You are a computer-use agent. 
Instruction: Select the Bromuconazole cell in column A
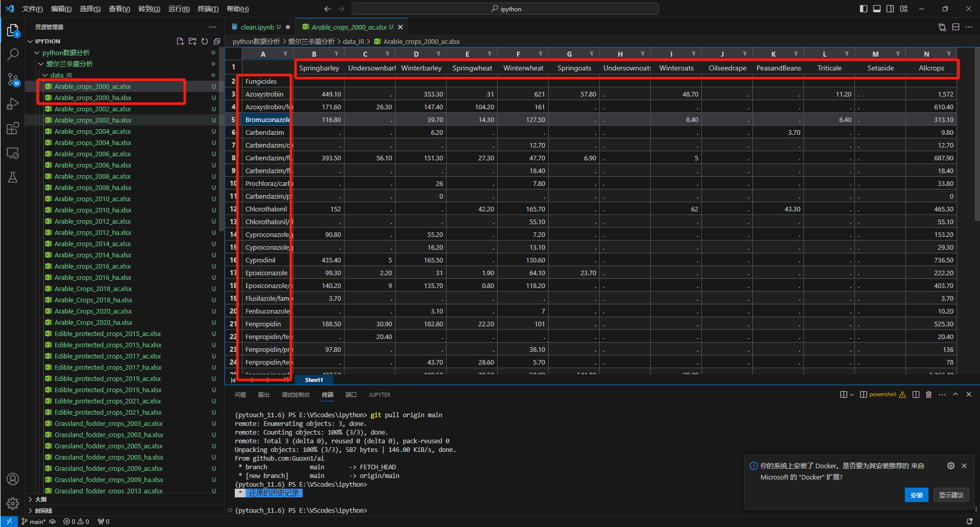[x=267, y=119]
